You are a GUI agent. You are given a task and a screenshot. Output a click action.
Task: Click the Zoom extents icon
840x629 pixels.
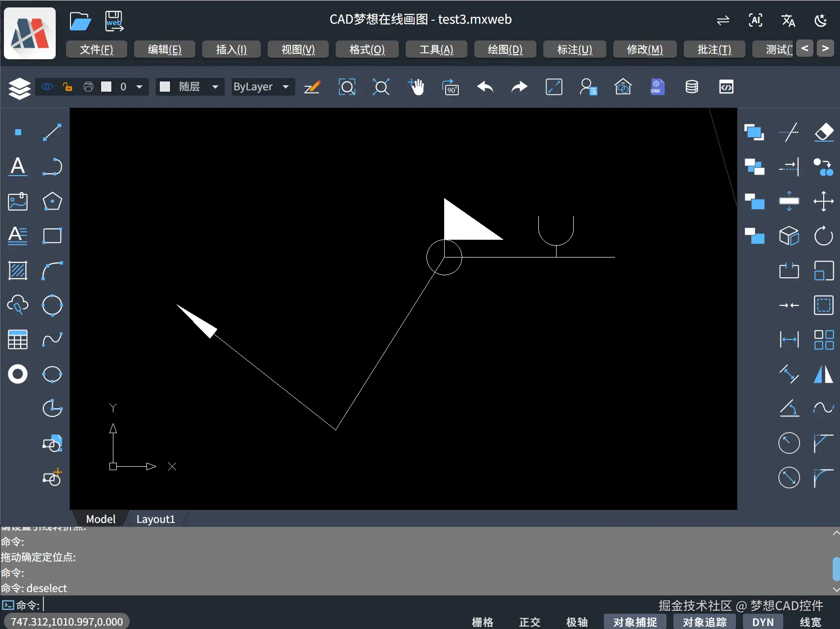[x=381, y=87]
